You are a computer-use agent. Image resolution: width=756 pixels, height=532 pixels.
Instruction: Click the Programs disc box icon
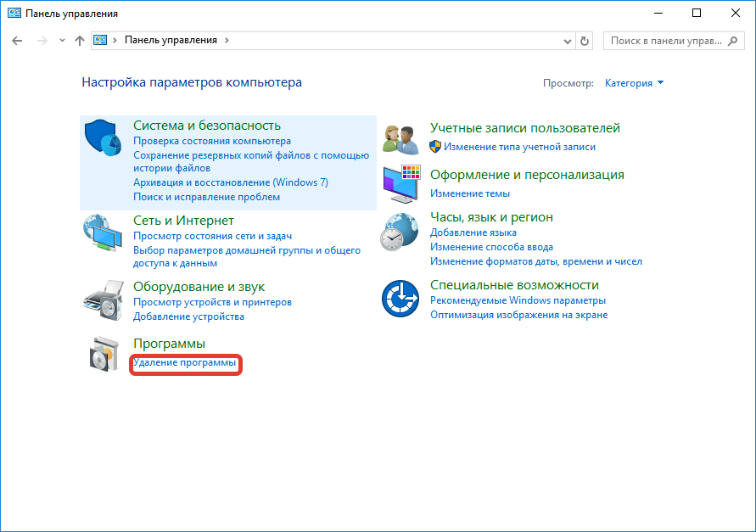[104, 354]
